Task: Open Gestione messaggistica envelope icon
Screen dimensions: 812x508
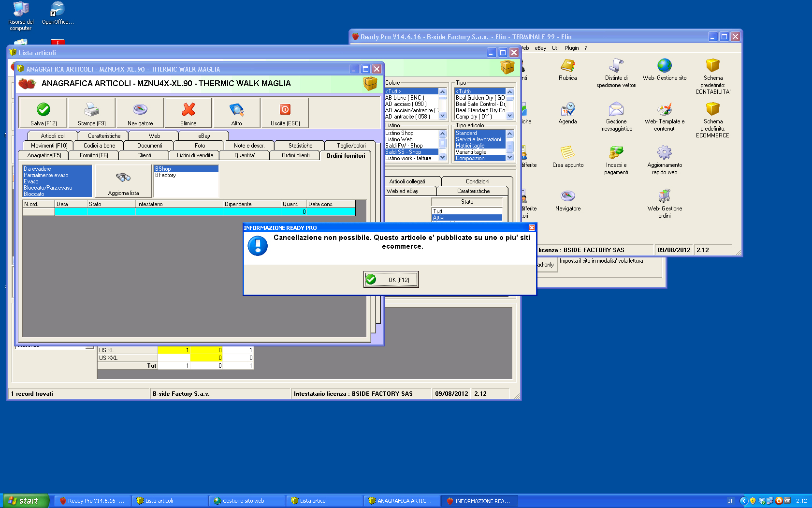Action: 616,109
